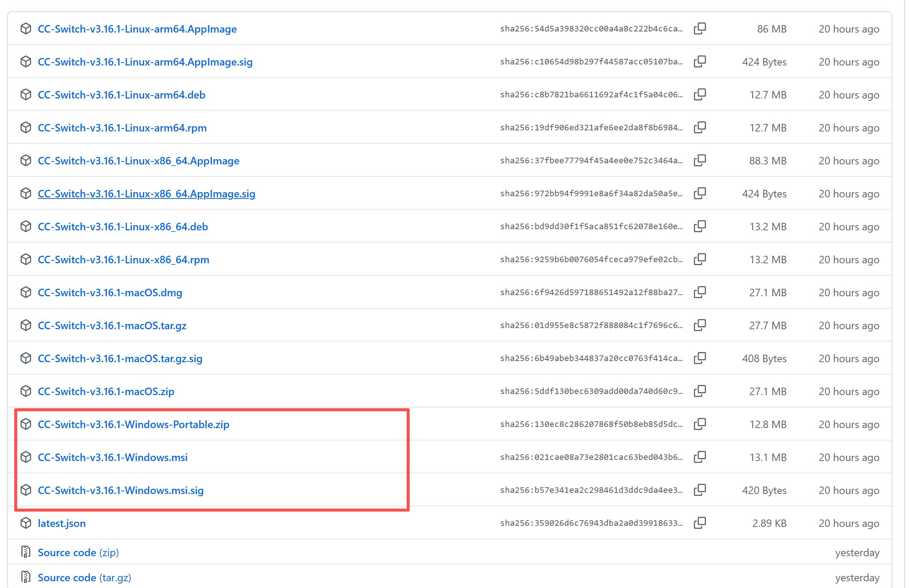Copy sha256 of Windows.msi
The image size is (910, 588).
point(700,457)
